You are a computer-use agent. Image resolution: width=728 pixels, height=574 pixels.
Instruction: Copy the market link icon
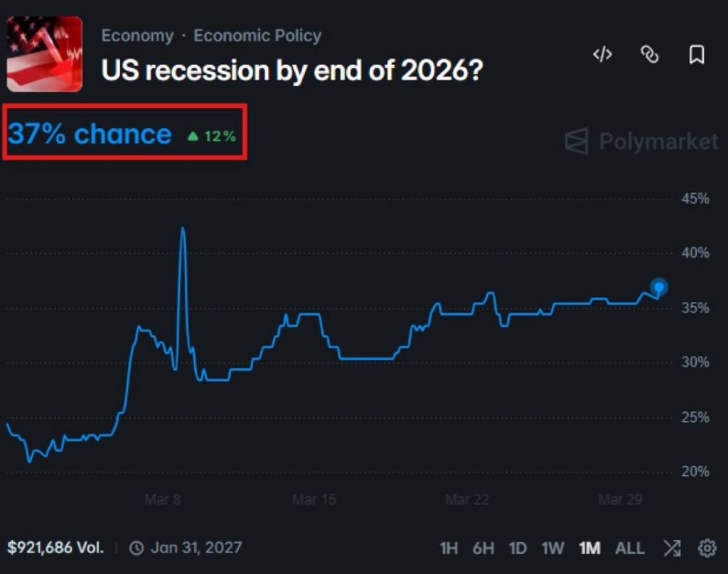point(650,55)
